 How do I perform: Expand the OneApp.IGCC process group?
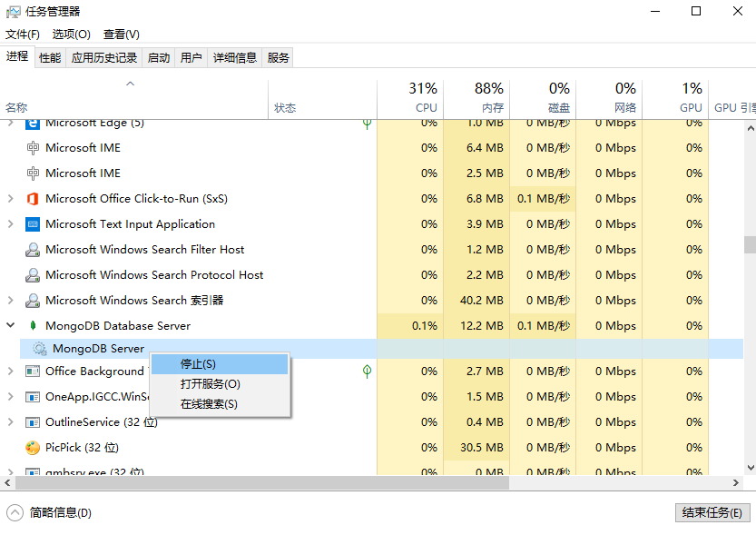pos(10,397)
